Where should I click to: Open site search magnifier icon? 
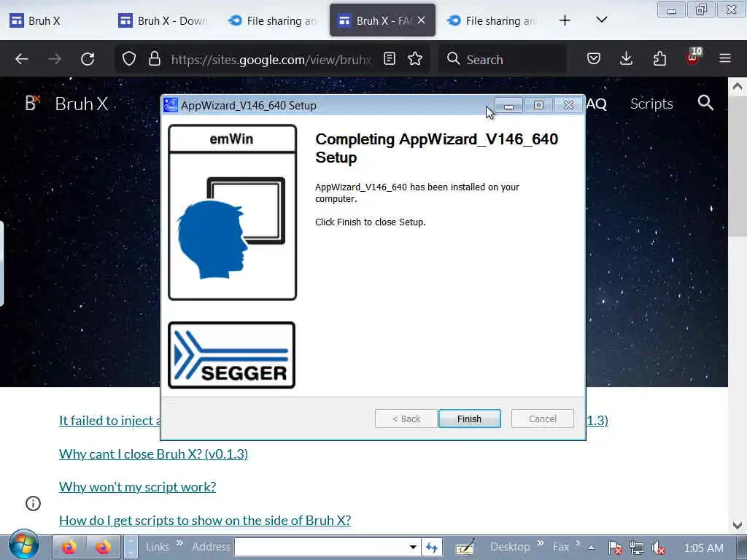705,103
